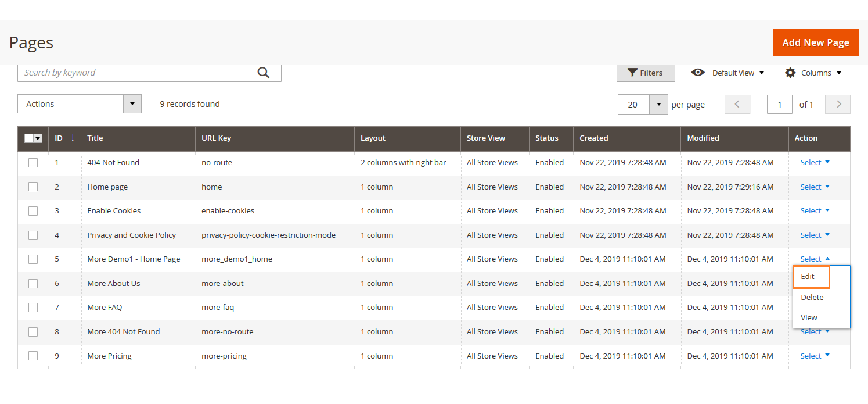Image resolution: width=868 pixels, height=404 pixels.
Task: Click 'privacy-policy-cookie-restriction-mode' cell
Action: (268, 235)
